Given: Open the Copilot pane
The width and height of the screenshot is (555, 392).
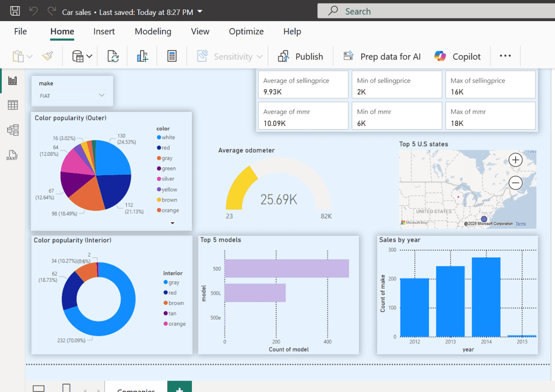Looking at the screenshot, I should (x=457, y=56).
